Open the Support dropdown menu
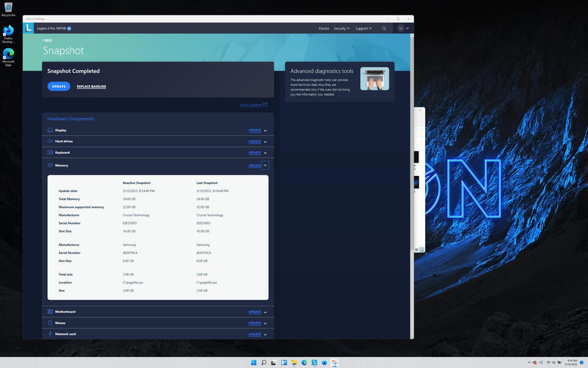 pos(363,29)
